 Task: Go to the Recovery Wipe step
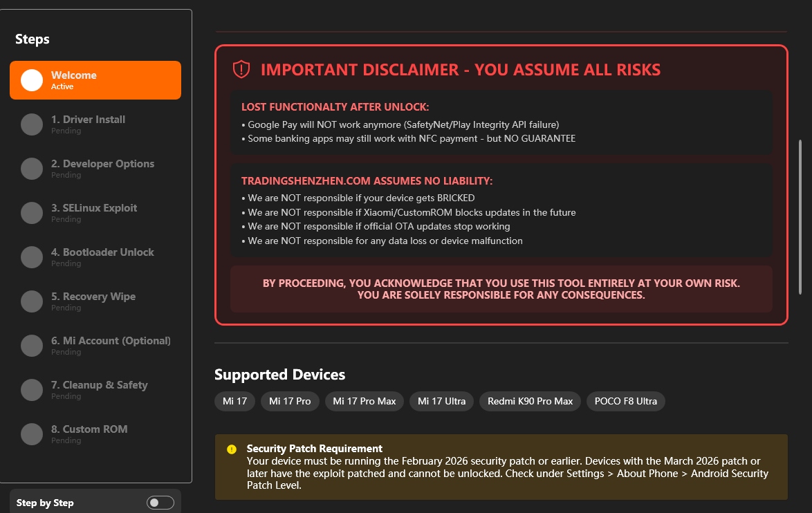[93, 297]
